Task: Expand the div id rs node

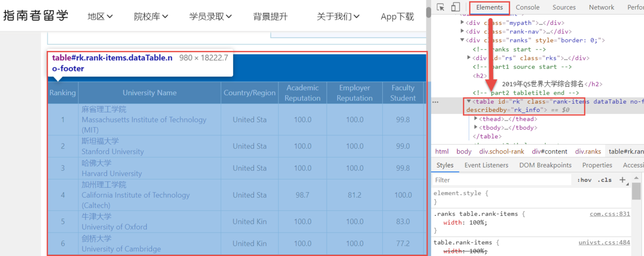Action: coord(469,58)
